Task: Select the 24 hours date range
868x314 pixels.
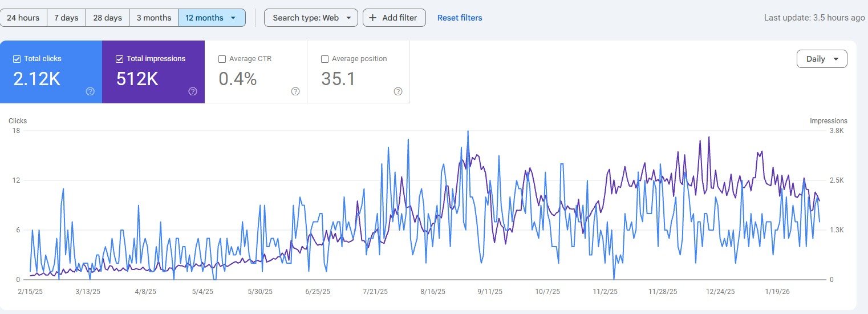Action: coord(23,18)
